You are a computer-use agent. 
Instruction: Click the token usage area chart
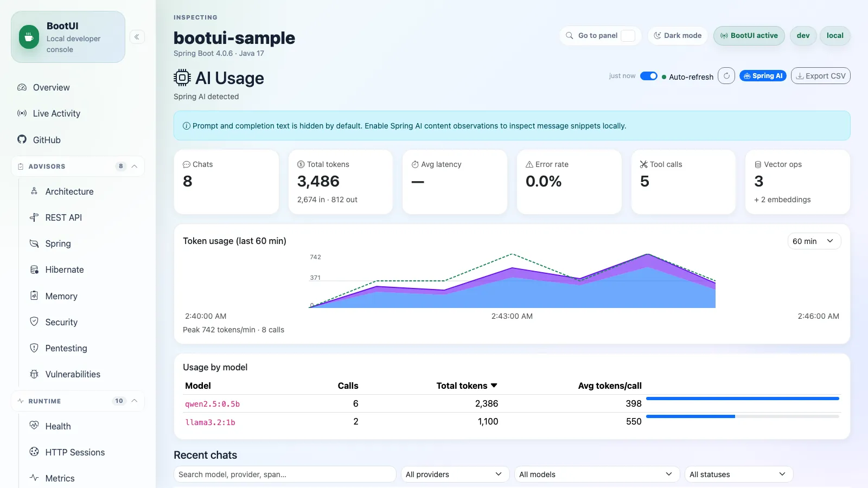tap(512, 281)
